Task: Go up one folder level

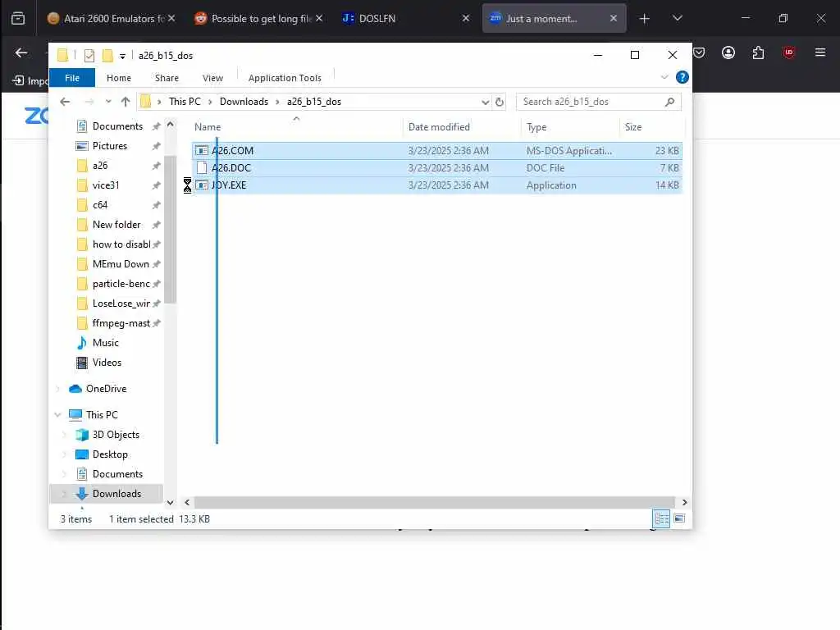Action: pyautogui.click(x=126, y=102)
